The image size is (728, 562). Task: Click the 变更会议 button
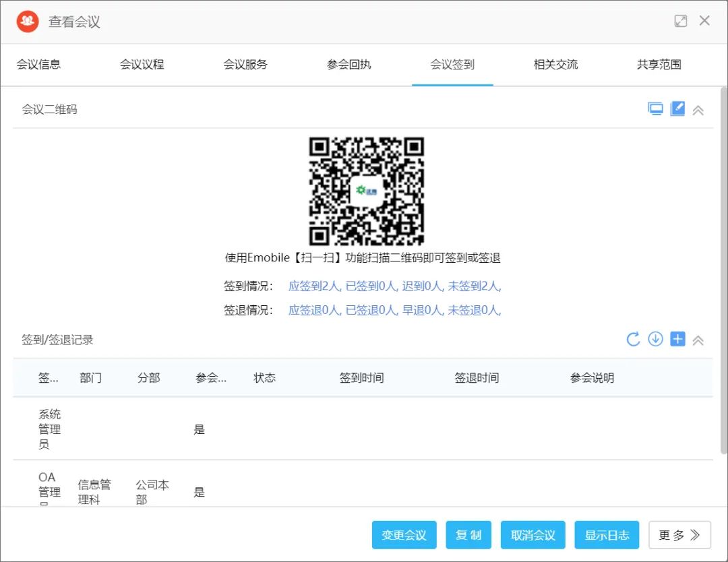(404, 535)
